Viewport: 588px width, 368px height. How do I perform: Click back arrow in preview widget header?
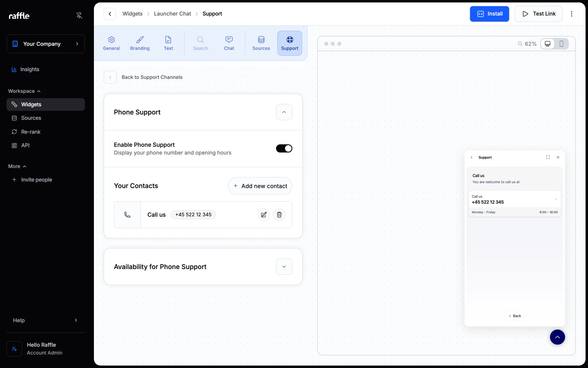point(472,157)
